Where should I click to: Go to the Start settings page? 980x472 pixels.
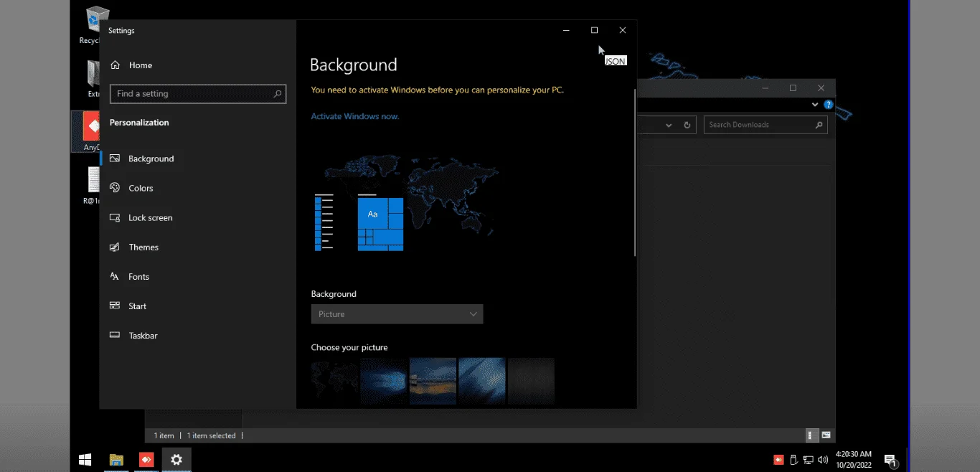(137, 306)
